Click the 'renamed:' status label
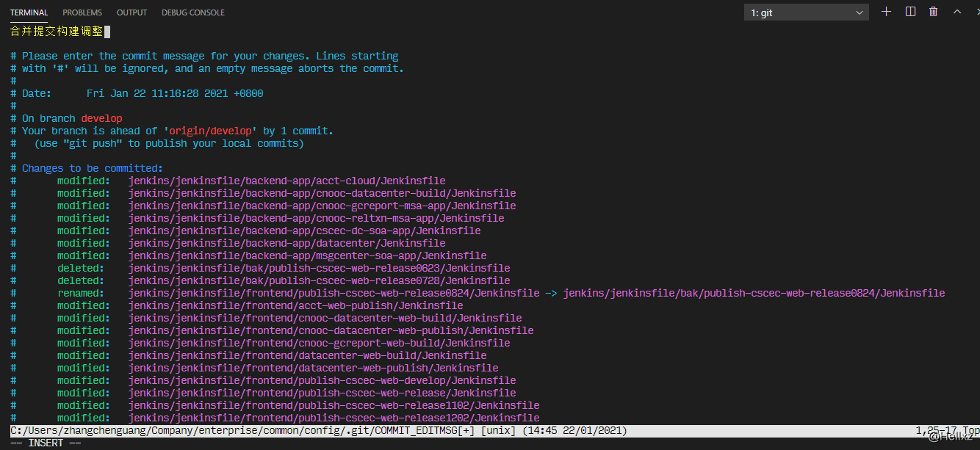 [81, 293]
